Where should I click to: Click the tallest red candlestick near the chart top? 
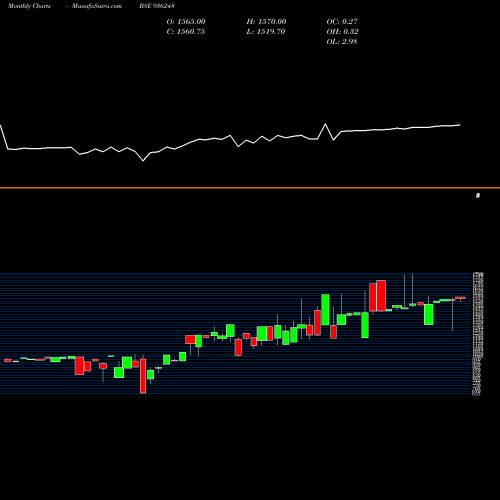click(x=381, y=295)
